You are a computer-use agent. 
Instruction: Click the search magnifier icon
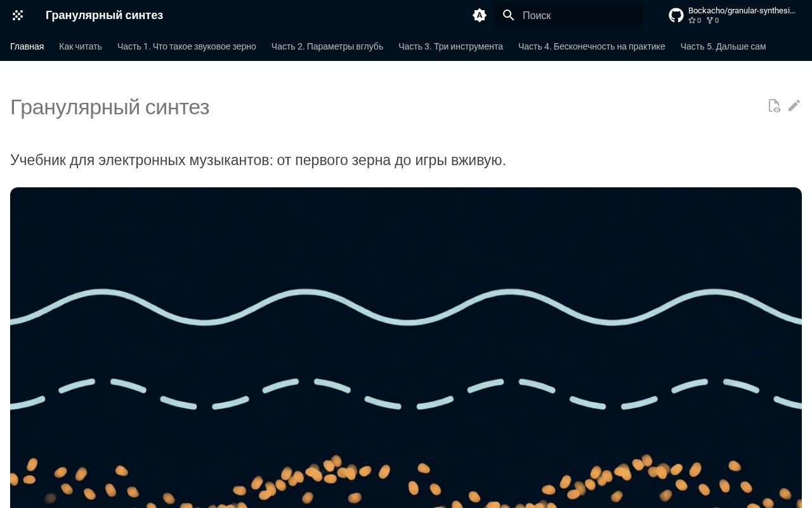pos(509,15)
